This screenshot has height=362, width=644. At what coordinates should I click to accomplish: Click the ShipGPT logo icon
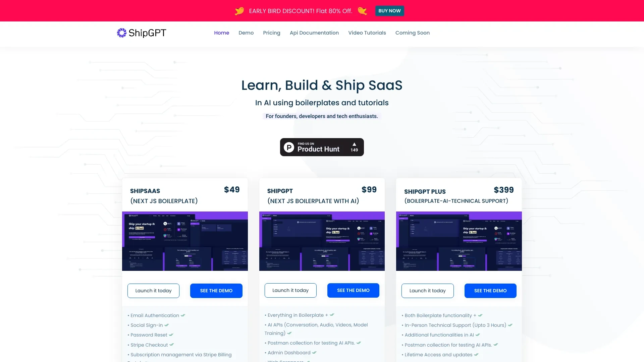point(122,33)
